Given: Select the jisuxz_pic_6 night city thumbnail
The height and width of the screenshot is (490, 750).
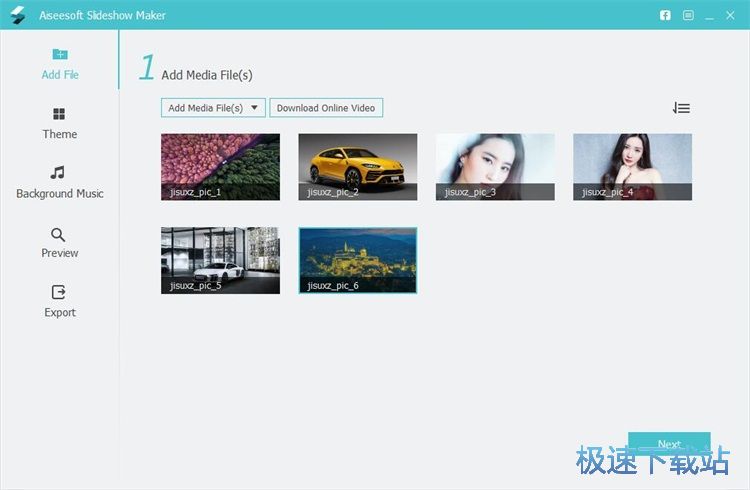Looking at the screenshot, I should click(x=357, y=259).
